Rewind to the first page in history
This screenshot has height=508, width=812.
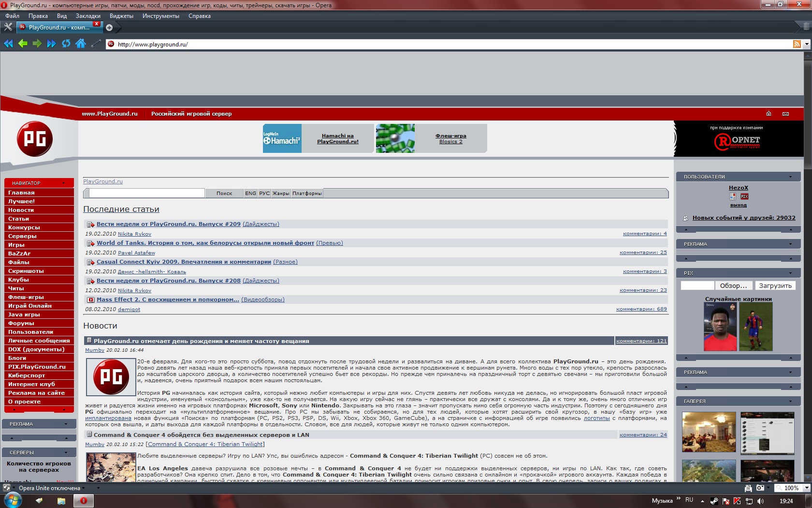tap(8, 44)
